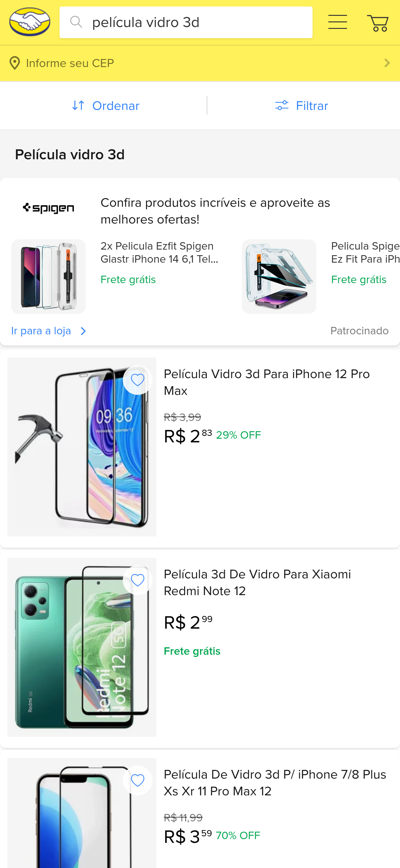Open the Spigen Ez Fit privacy película thumbnail
The height and width of the screenshot is (868, 400).
click(x=279, y=276)
